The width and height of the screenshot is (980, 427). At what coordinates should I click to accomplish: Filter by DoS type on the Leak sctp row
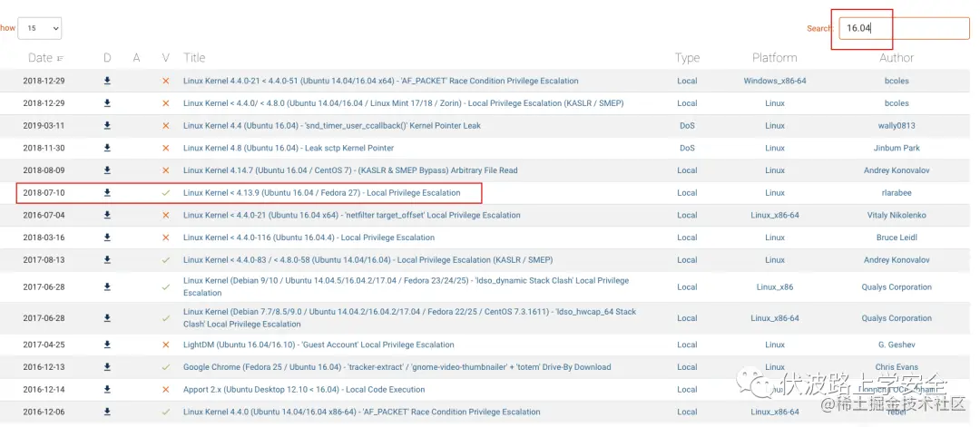click(x=687, y=148)
